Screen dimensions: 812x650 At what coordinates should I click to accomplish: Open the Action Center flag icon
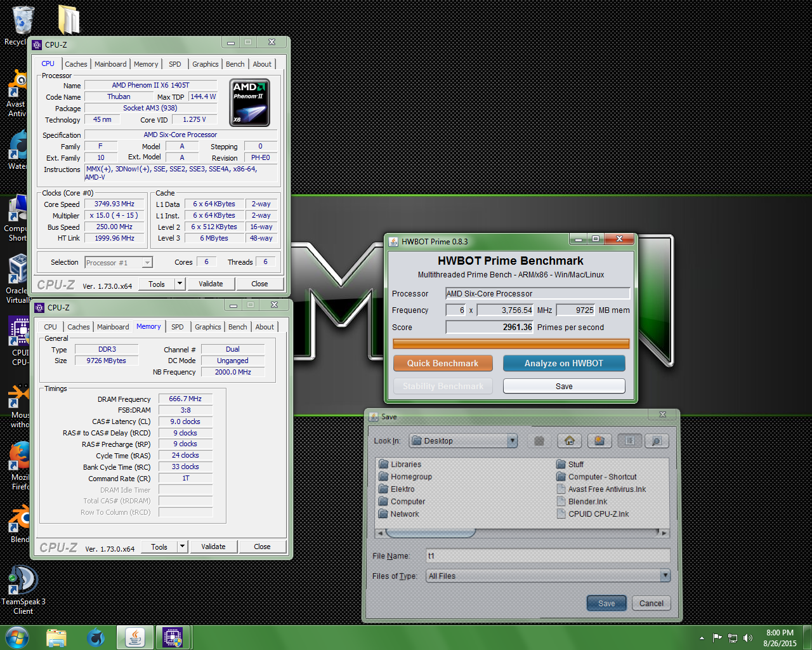[717, 638]
